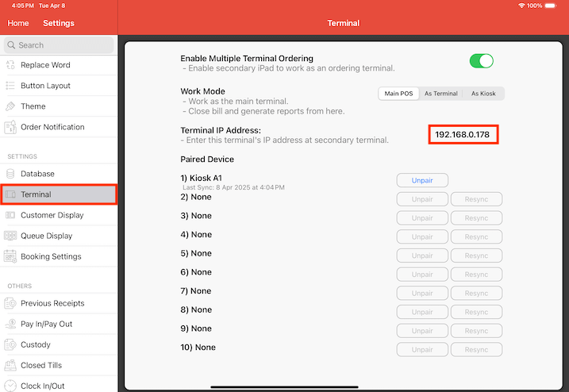
Task: Click the Clock In/Out clock icon
Action: pos(10,386)
